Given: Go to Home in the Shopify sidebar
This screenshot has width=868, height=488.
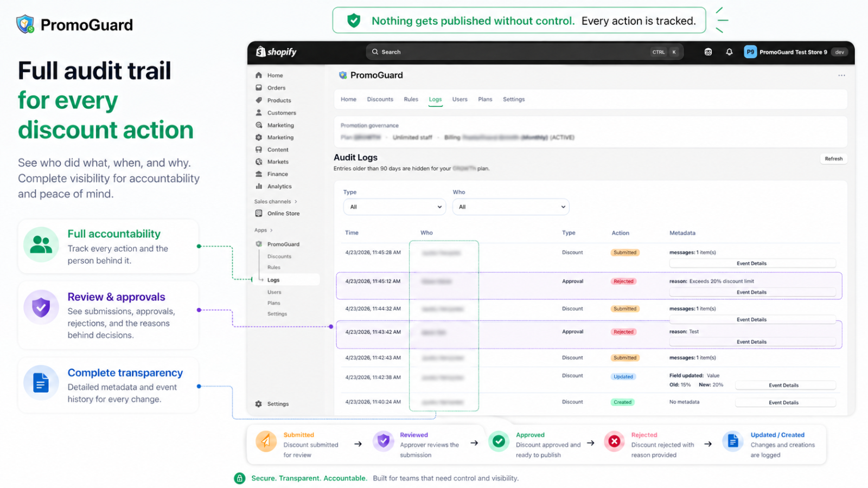Looking at the screenshot, I should tap(275, 75).
